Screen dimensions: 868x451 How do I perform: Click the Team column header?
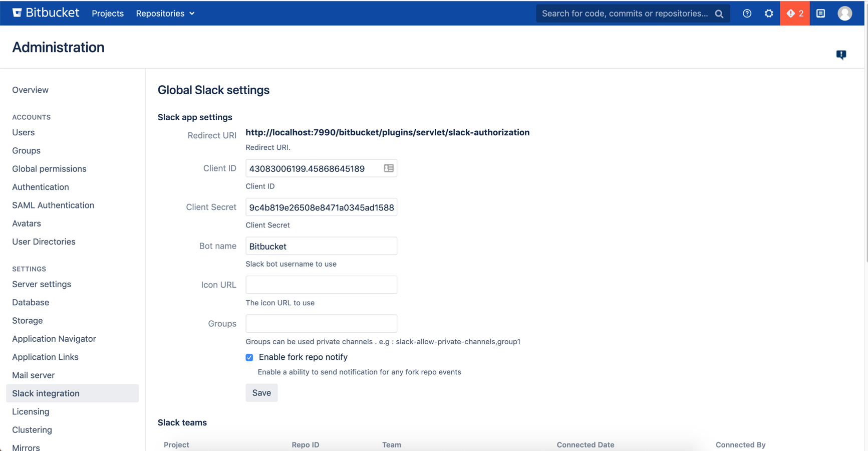[392, 444]
